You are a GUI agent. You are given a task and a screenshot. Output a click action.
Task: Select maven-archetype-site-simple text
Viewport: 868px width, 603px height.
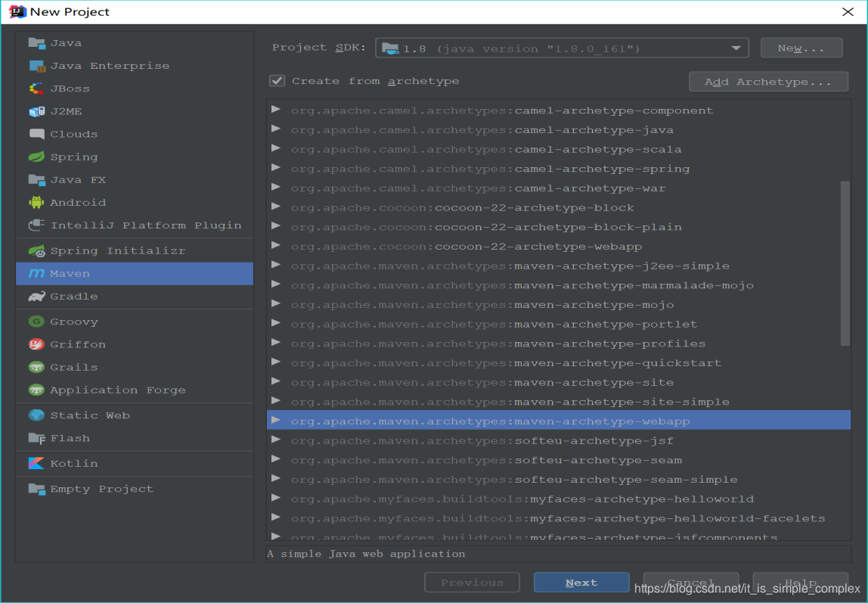622,402
